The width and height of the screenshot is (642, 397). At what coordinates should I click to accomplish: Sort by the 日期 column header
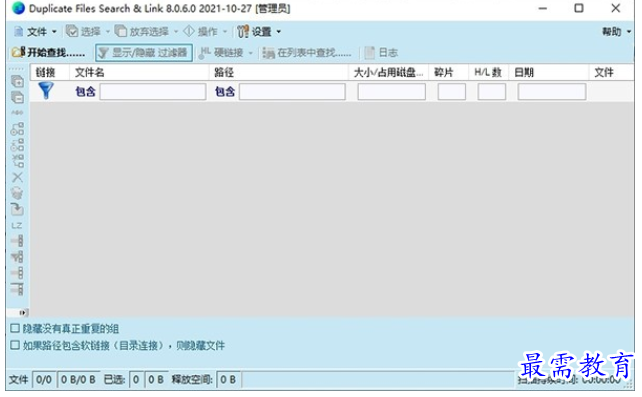(548, 72)
